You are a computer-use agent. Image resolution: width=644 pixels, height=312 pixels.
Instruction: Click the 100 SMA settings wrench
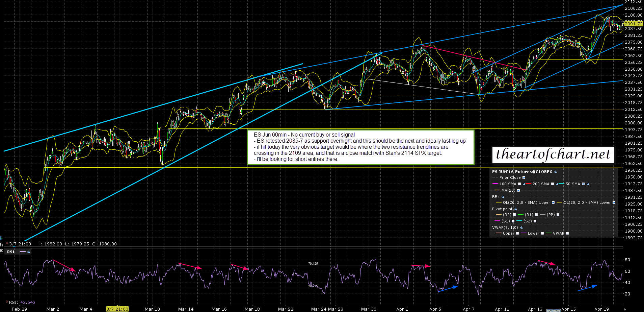[524, 184]
